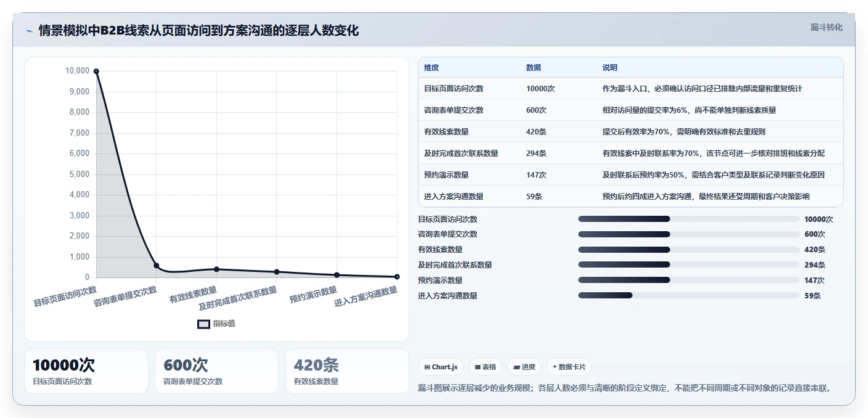Click table cell 420条
The height and width of the screenshot is (418, 868).
coord(536,132)
